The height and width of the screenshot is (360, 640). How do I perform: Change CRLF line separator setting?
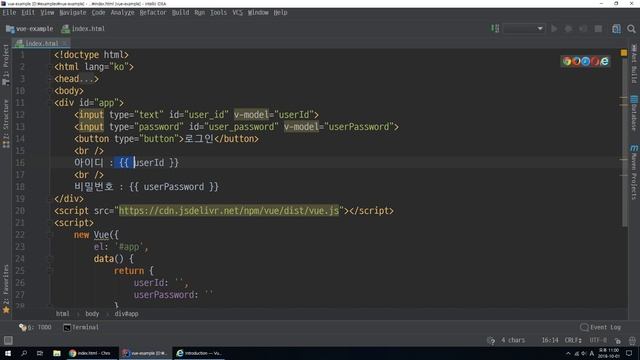(573, 340)
